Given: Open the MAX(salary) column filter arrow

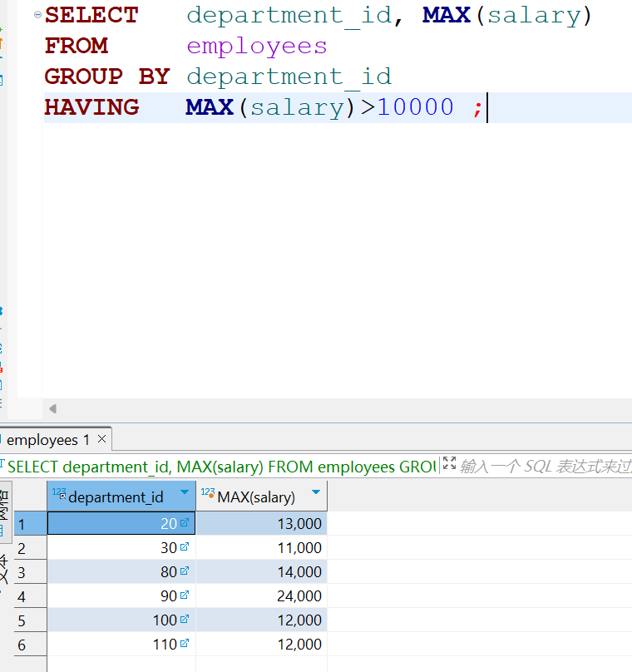Looking at the screenshot, I should (x=315, y=493).
